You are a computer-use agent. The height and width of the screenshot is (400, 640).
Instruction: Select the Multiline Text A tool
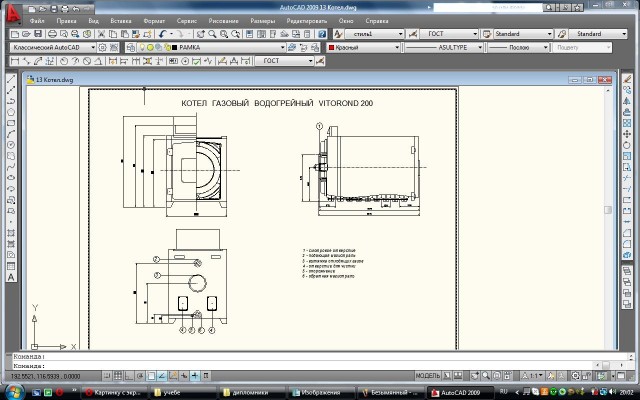(x=11, y=277)
